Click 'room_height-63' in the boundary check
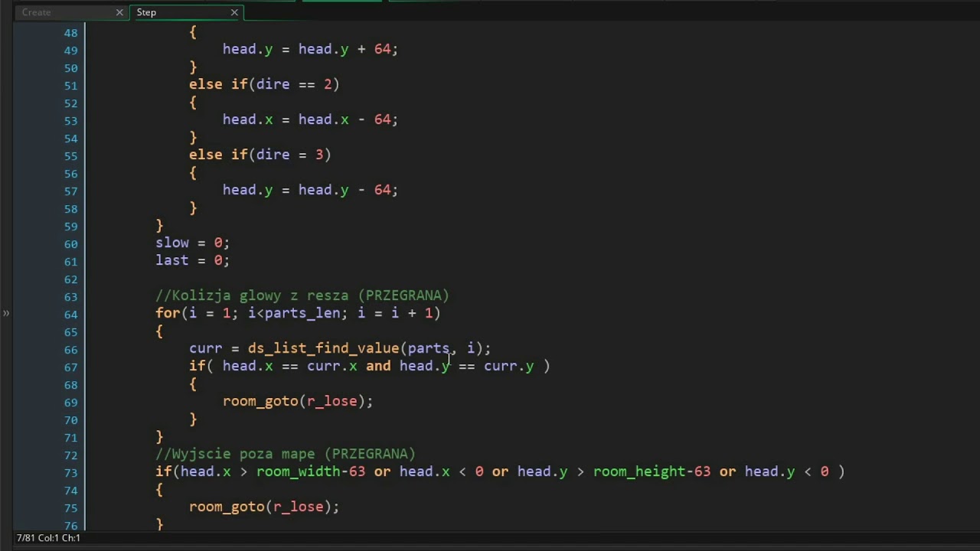The width and height of the screenshot is (980, 551). click(652, 471)
